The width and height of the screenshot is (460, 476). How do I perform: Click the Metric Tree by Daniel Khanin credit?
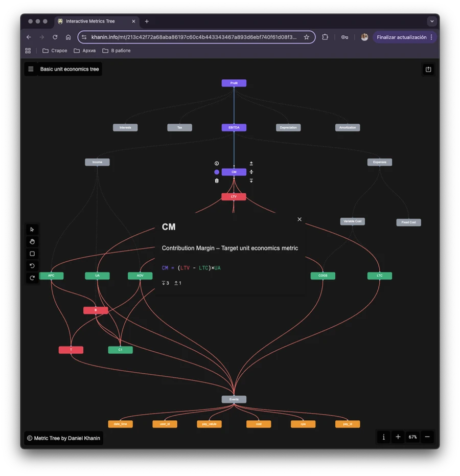[x=64, y=438]
